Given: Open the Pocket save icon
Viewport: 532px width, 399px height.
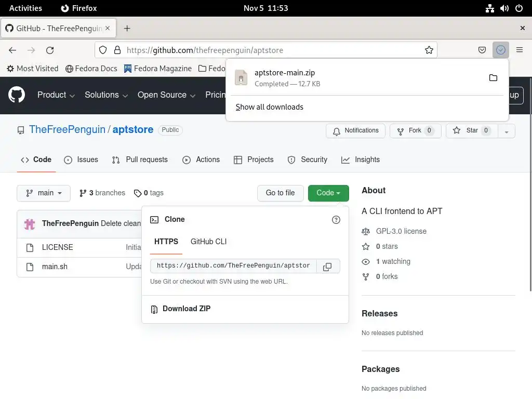Looking at the screenshot, I should coord(482,50).
